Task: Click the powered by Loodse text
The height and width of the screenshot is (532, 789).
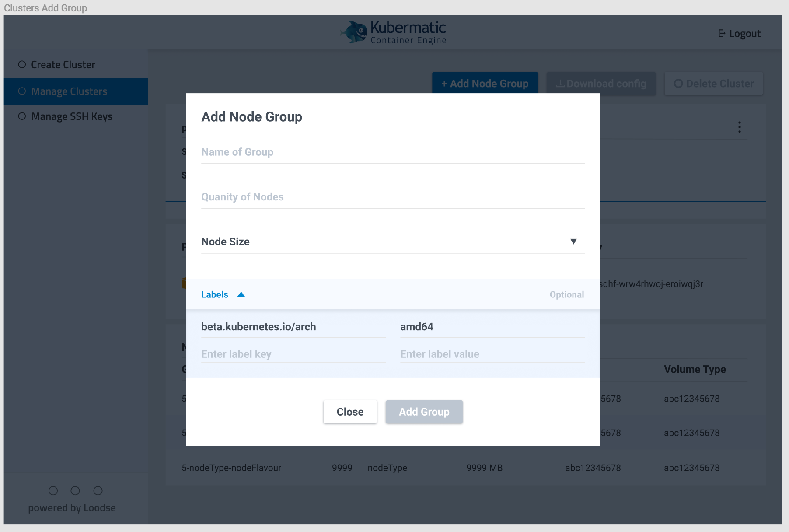Action: (72, 508)
